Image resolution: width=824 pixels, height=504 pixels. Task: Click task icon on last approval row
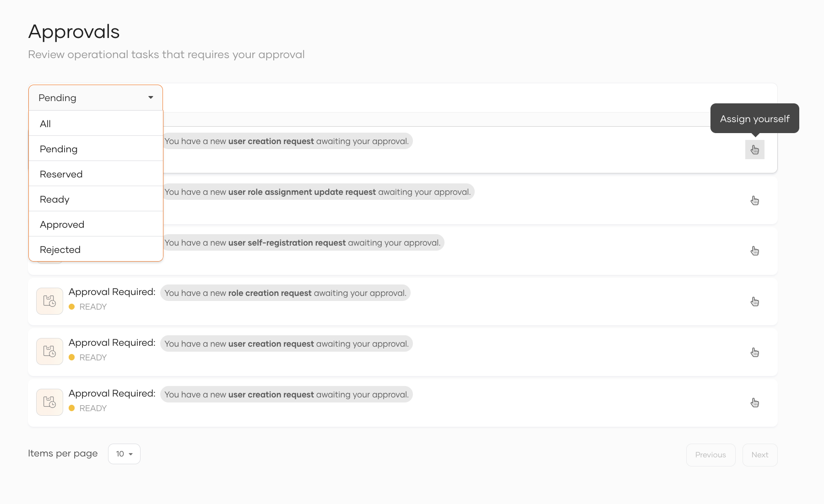(49, 402)
